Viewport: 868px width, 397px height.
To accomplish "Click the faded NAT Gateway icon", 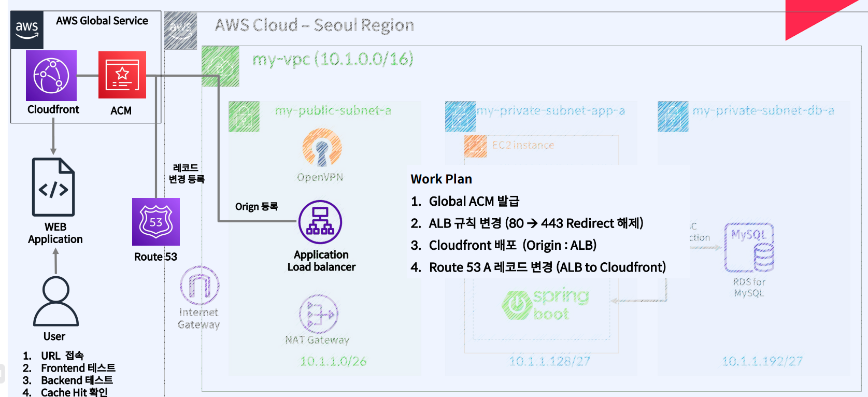I will point(318,314).
